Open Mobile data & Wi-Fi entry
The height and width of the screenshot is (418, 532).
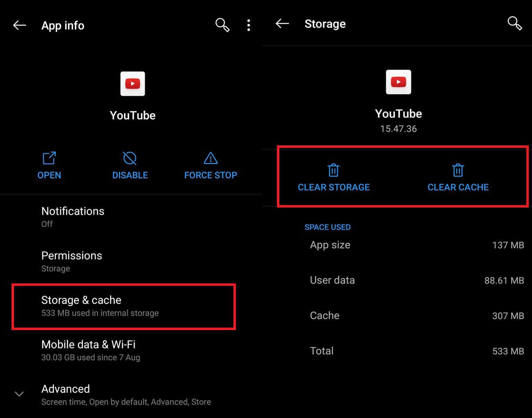click(x=131, y=350)
